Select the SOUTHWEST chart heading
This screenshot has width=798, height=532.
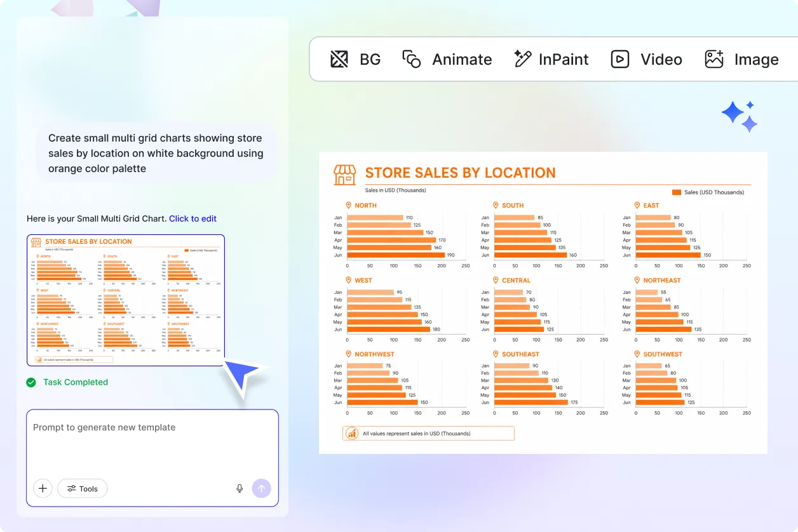[663, 354]
